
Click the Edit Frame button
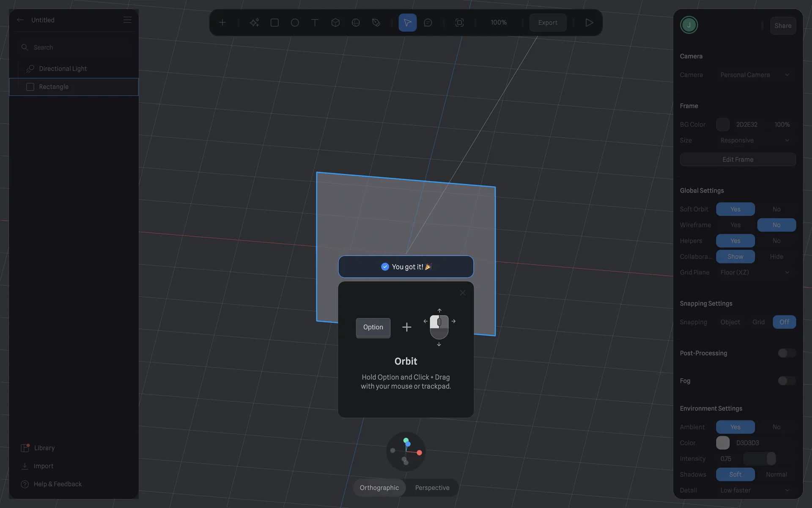click(738, 160)
